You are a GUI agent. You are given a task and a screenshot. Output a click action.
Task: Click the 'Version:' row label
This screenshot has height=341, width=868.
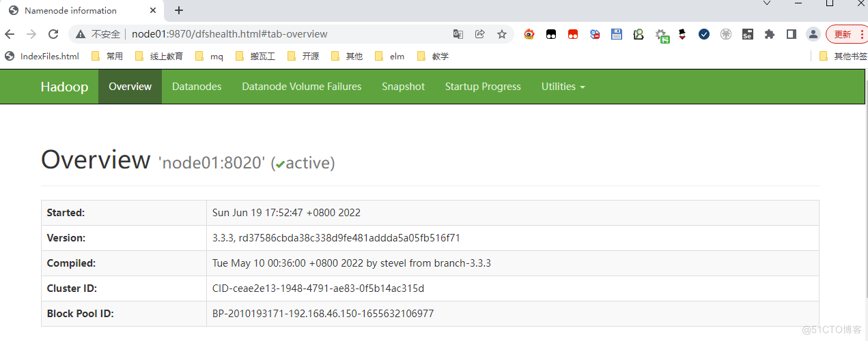[66, 238]
